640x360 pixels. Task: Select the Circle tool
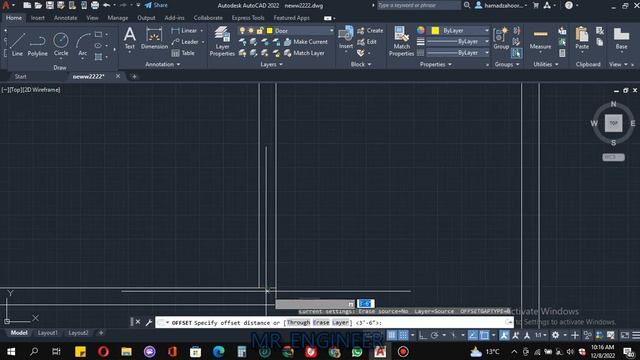point(61,44)
